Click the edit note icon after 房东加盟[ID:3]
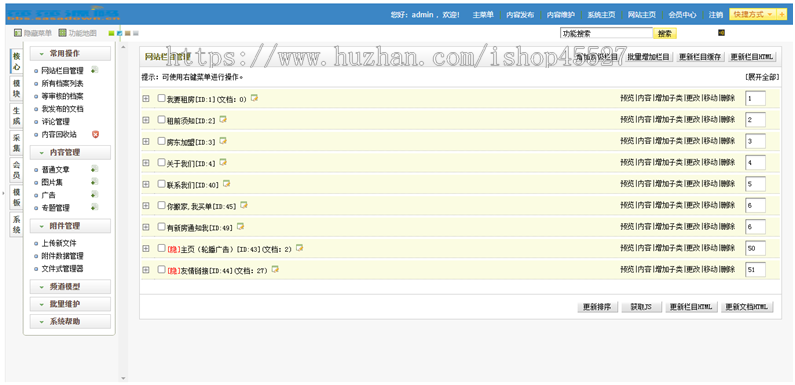 pyautogui.click(x=223, y=141)
